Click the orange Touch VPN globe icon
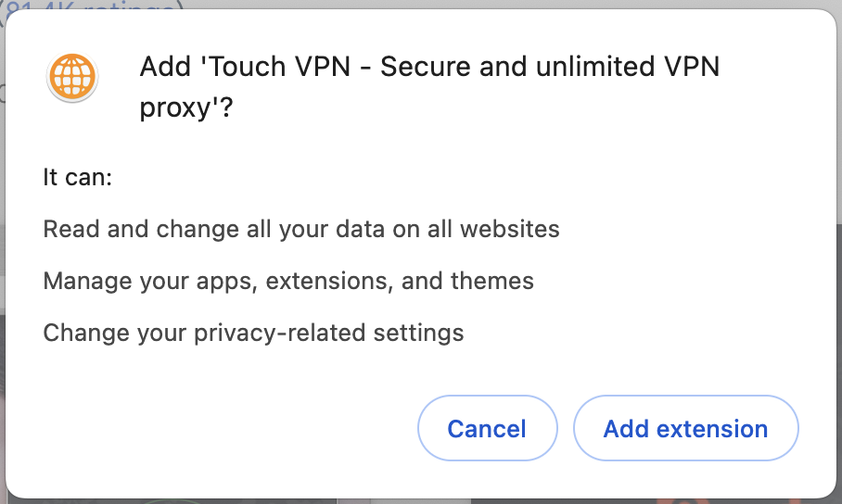The height and width of the screenshot is (504, 842). tap(72, 77)
